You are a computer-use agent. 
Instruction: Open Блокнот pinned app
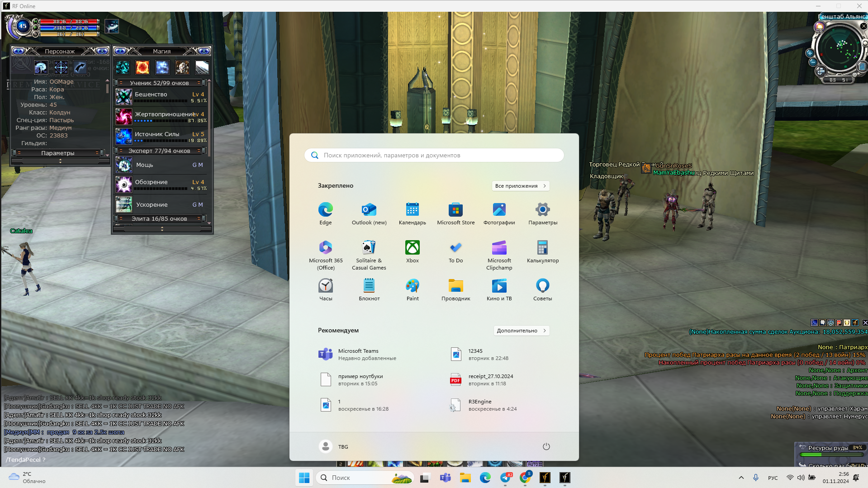pyautogui.click(x=369, y=289)
